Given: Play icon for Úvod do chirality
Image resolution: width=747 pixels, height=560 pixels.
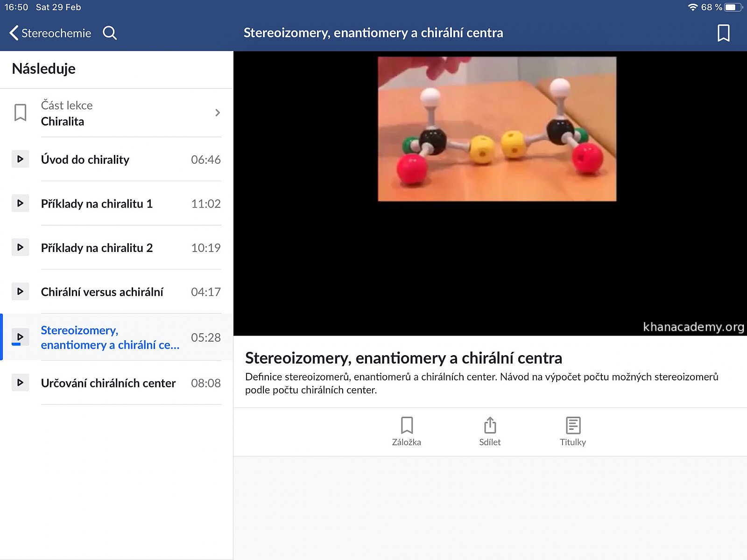Looking at the screenshot, I should pos(20,159).
